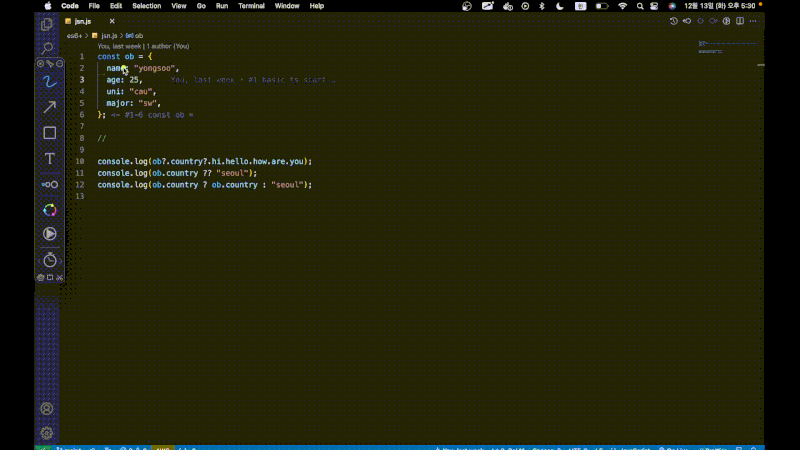This screenshot has height=450, width=800.
Task: Toggle file blame icon in editor toolbar
Action: [x=727, y=21]
